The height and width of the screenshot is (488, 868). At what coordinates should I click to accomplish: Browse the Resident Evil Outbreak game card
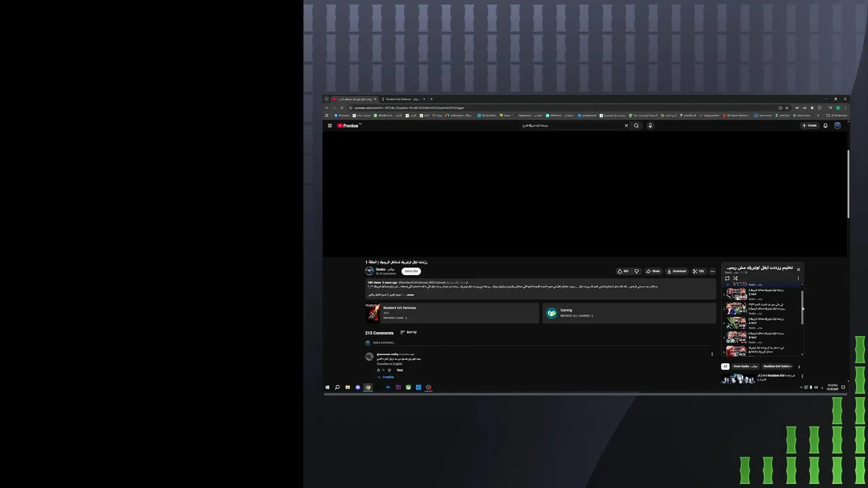tap(452, 312)
